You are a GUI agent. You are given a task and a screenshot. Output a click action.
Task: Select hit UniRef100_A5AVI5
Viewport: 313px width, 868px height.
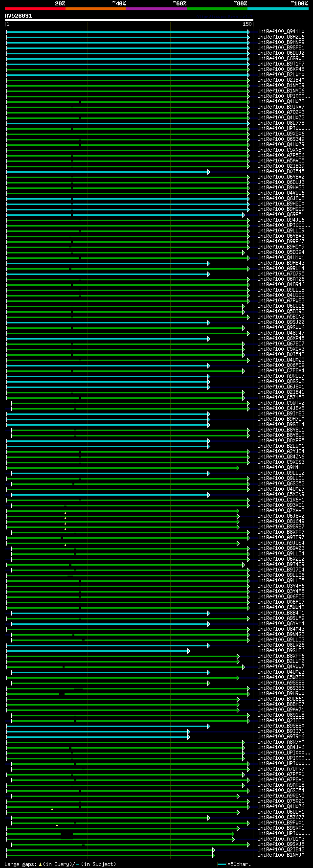281,161
